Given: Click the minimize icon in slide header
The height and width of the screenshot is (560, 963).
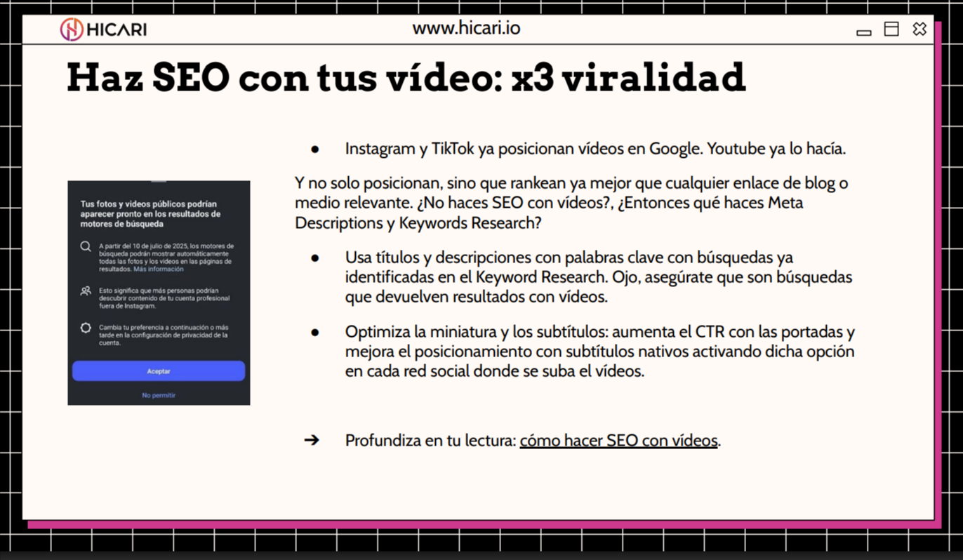Looking at the screenshot, I should point(864,32).
